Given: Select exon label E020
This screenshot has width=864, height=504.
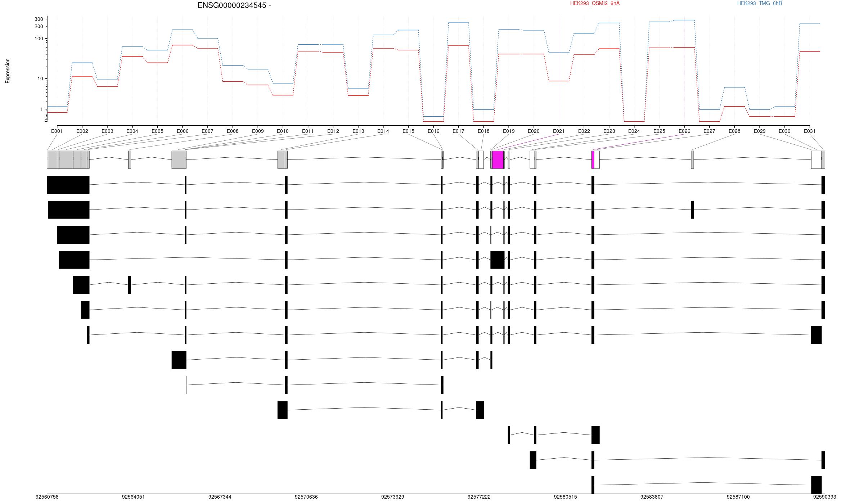Looking at the screenshot, I should coord(534,131).
